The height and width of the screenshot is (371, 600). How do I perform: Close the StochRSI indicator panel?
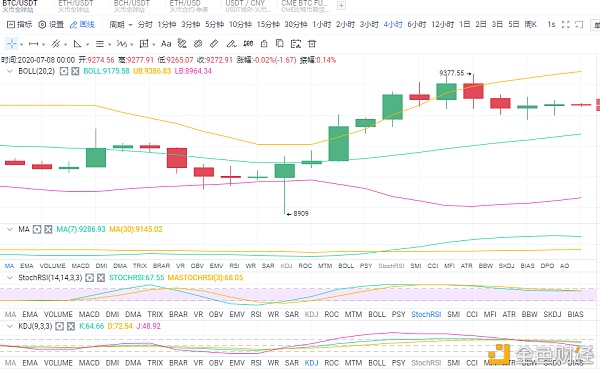click(101, 278)
